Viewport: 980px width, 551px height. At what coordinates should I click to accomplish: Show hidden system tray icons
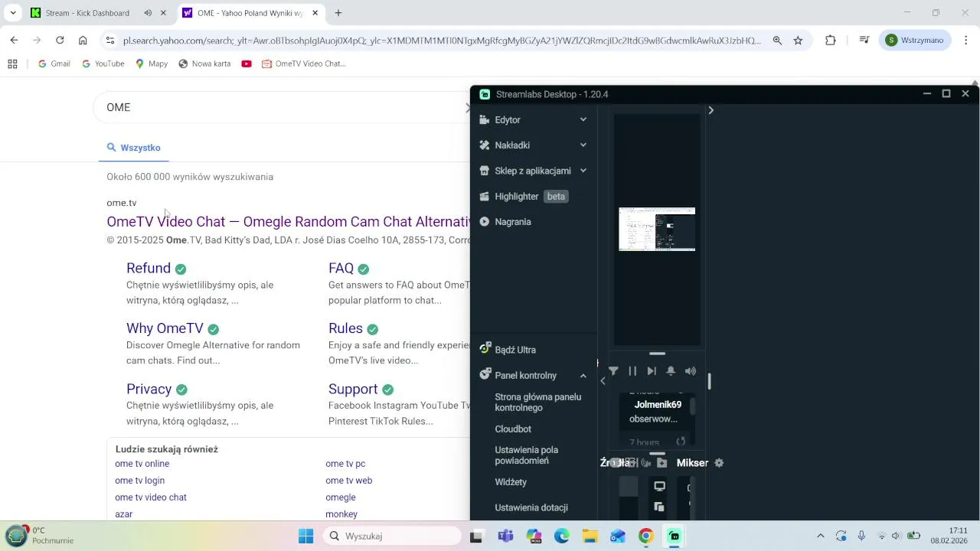(821, 536)
